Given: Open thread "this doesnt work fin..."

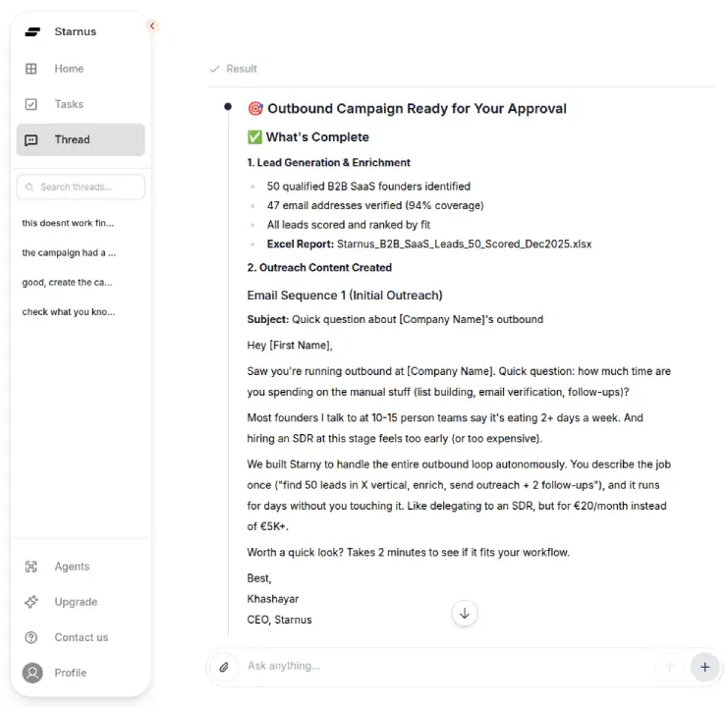Looking at the screenshot, I should [x=69, y=223].
